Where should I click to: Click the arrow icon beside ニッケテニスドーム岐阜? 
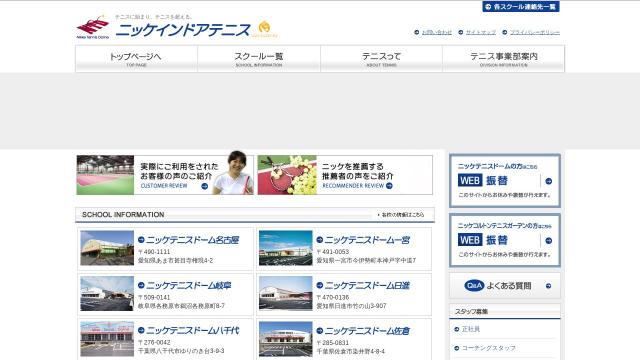[141, 285]
